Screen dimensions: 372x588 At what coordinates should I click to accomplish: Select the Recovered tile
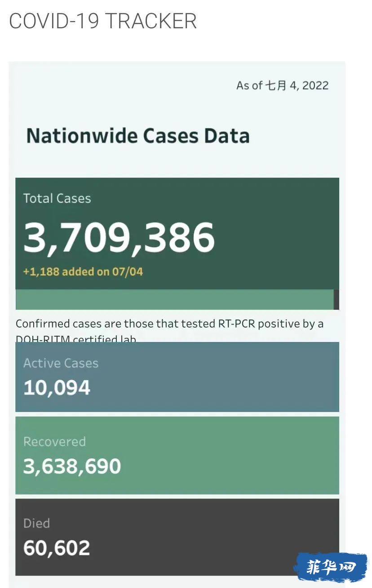(177, 456)
